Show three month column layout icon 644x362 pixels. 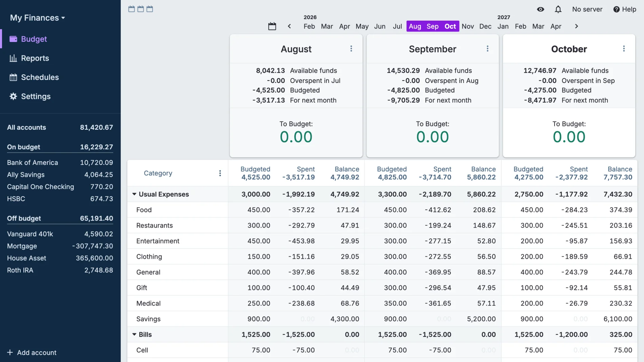150,9
